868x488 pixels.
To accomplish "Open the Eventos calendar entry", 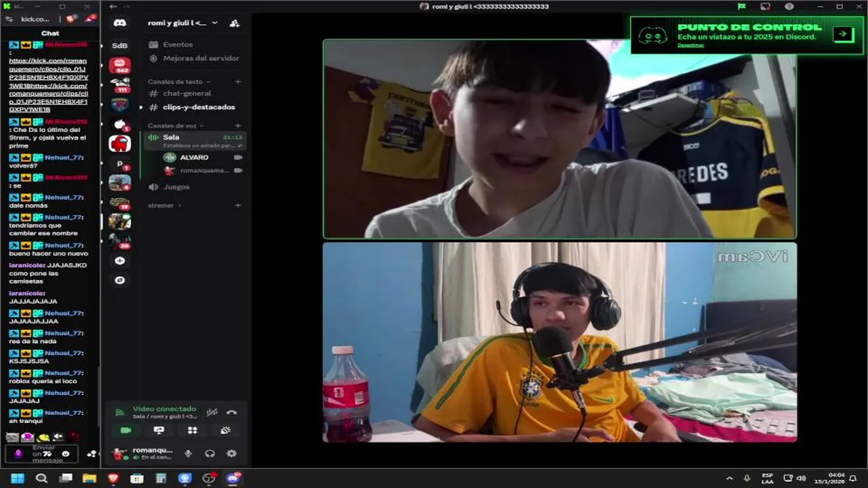I will coord(193,45).
